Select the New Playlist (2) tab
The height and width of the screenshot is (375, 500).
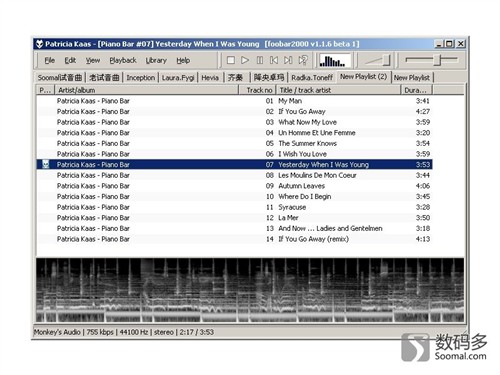coord(363,77)
